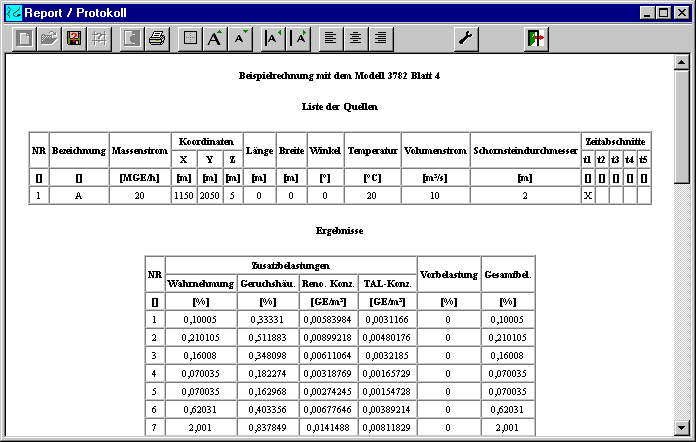
Task: Click the title 'Beispielrechnung mit dem Modell 3782 Blatt 4'
Action: pyautogui.click(x=339, y=75)
